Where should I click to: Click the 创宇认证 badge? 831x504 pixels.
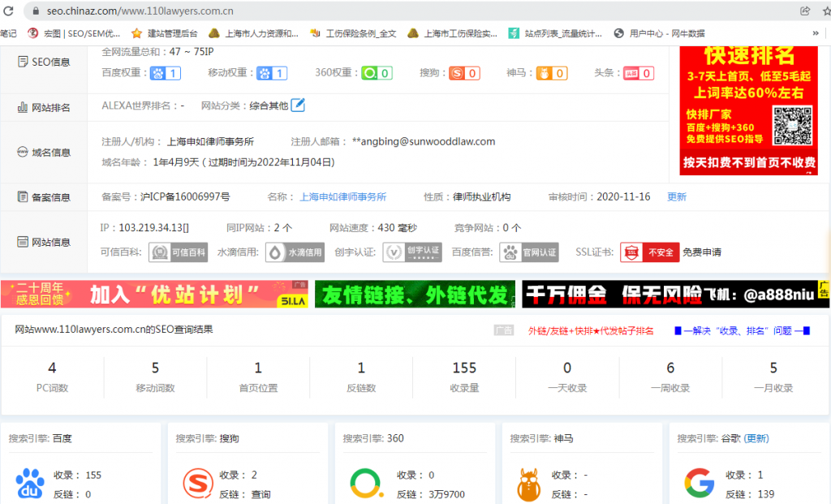pos(412,252)
